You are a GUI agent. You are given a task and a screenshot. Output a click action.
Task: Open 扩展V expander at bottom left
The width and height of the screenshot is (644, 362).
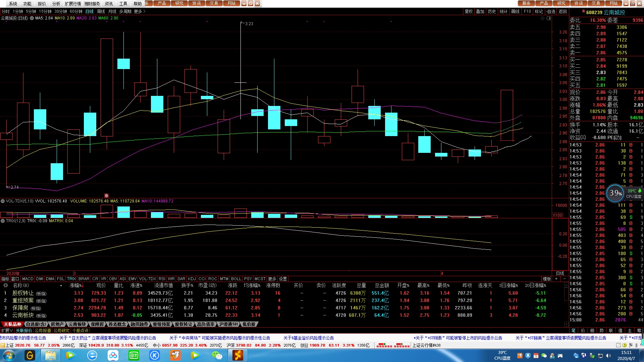(x=7, y=330)
